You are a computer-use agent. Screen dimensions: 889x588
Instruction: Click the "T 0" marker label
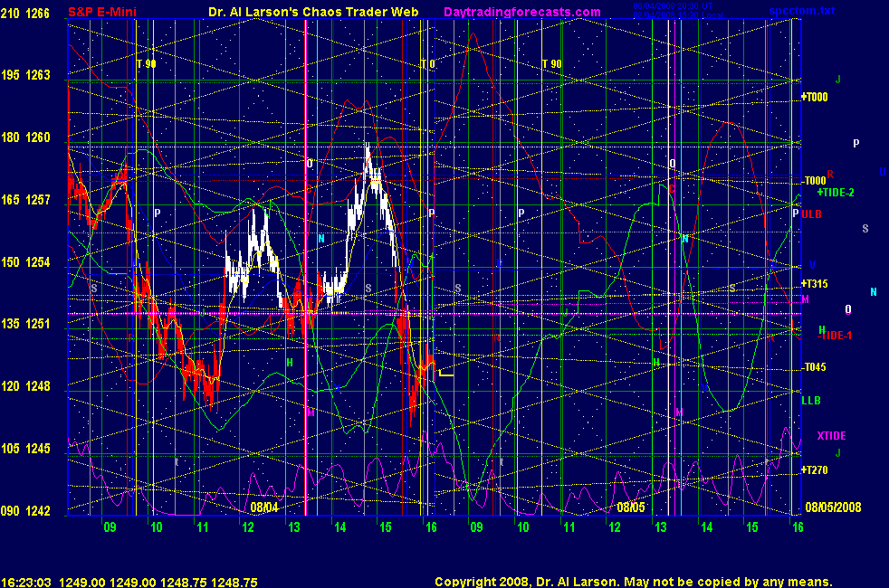428,64
